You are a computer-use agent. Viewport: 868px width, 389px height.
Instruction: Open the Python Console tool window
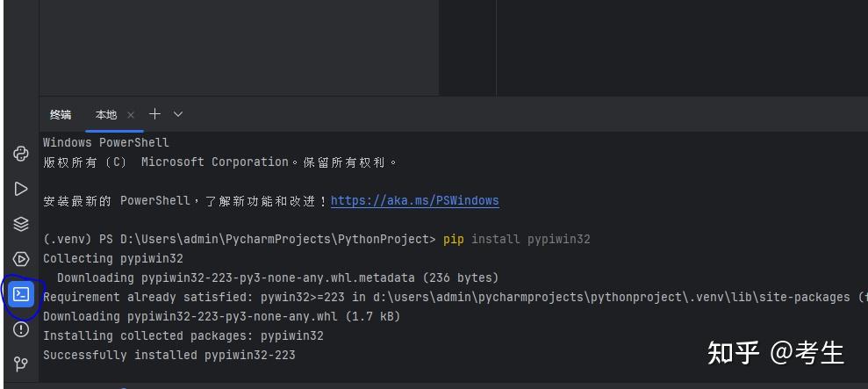21,154
